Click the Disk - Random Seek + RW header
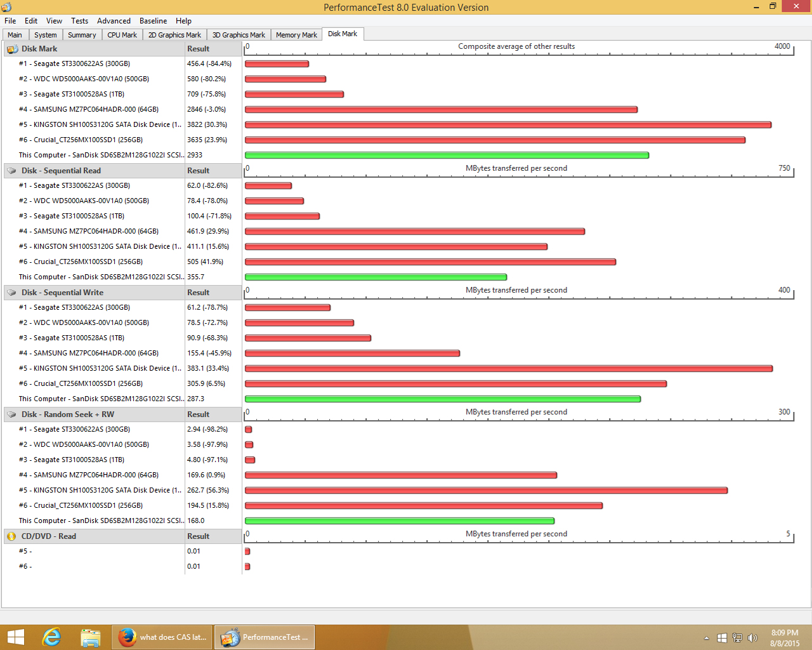Viewport: 812px width, 650px height. coord(94,415)
